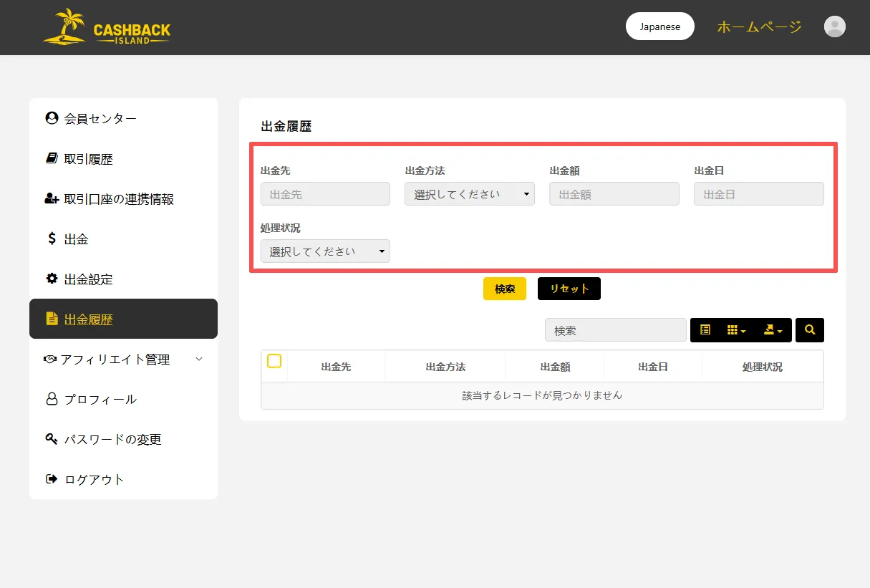Image resolution: width=870 pixels, height=588 pixels.
Task: Open the 出金方法 dropdown
Action: (469, 194)
